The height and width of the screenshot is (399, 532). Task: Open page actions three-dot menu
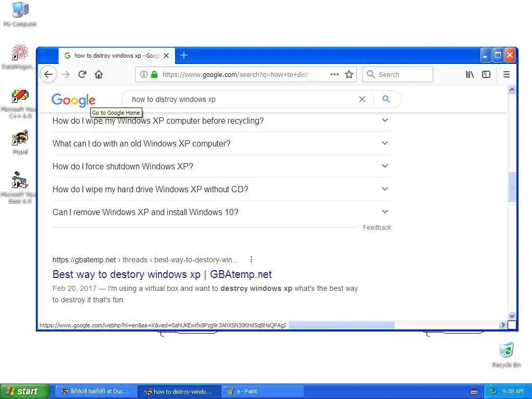335,74
